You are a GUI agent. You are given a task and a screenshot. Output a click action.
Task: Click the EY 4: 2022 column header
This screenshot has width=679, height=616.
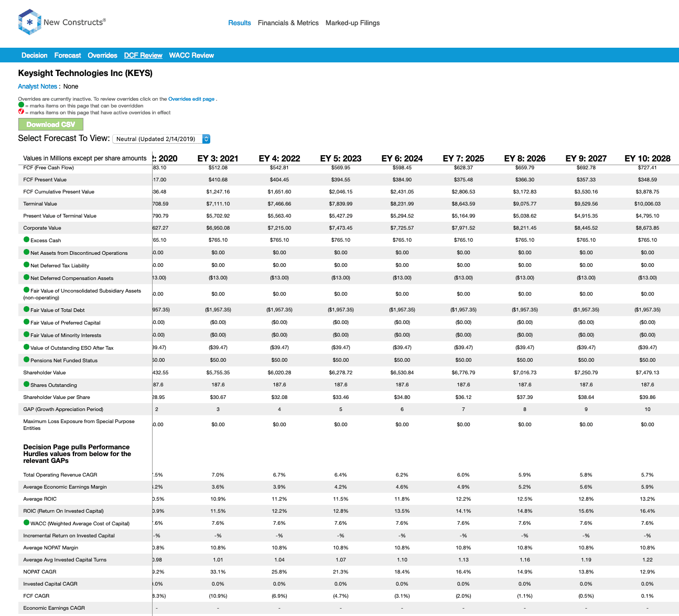pyautogui.click(x=279, y=158)
